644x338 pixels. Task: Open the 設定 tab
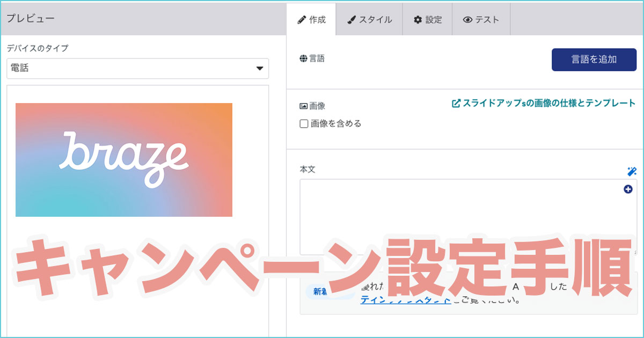coord(428,19)
